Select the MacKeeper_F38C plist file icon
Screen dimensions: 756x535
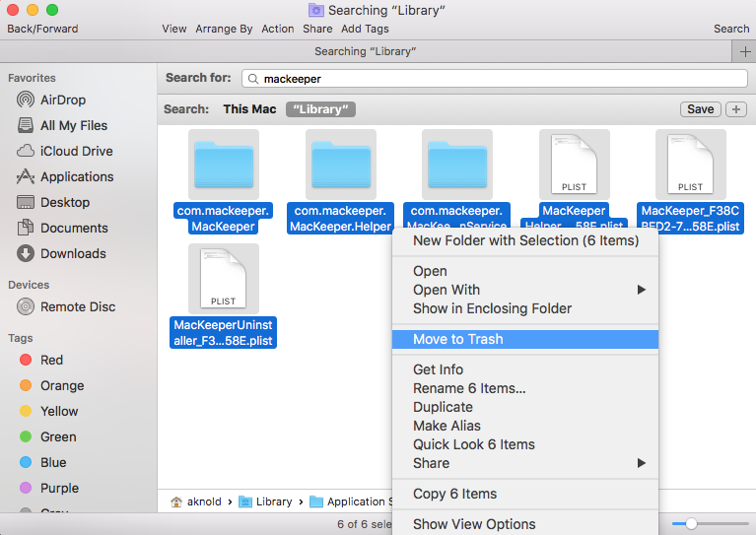tap(690, 165)
